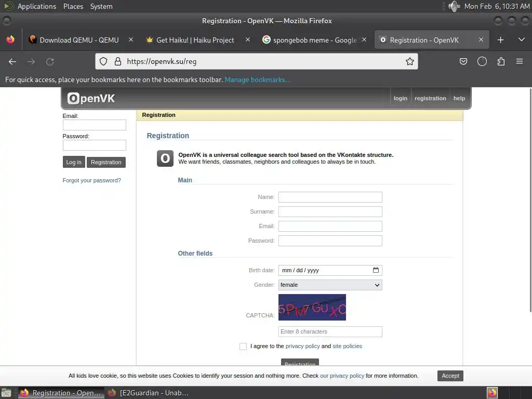Open the Extensions puzzle icon
The width and height of the screenshot is (532, 399).
pos(501,61)
